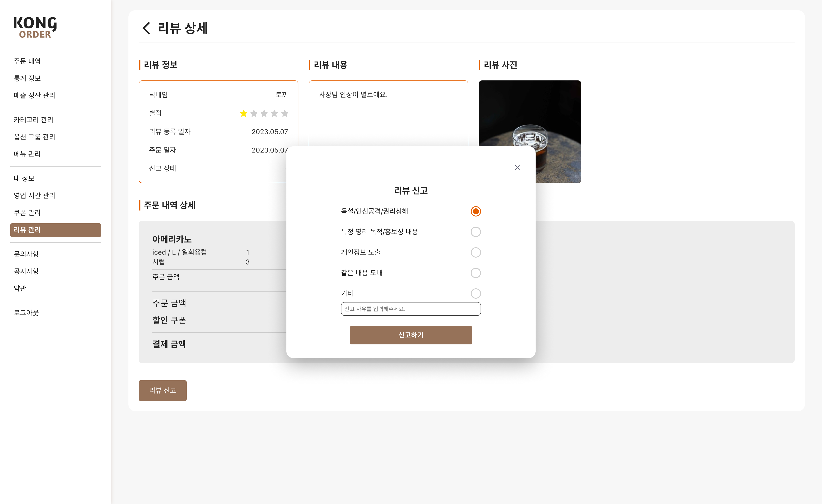The height and width of the screenshot is (504, 822).
Task: Click the 리뷰 정보 section heading
Action: tap(161, 65)
